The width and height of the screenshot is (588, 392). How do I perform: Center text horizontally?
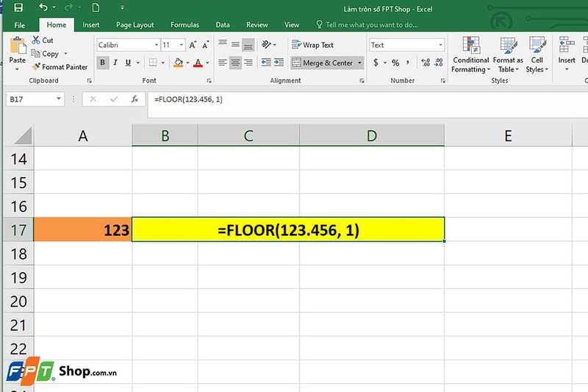[x=235, y=63]
